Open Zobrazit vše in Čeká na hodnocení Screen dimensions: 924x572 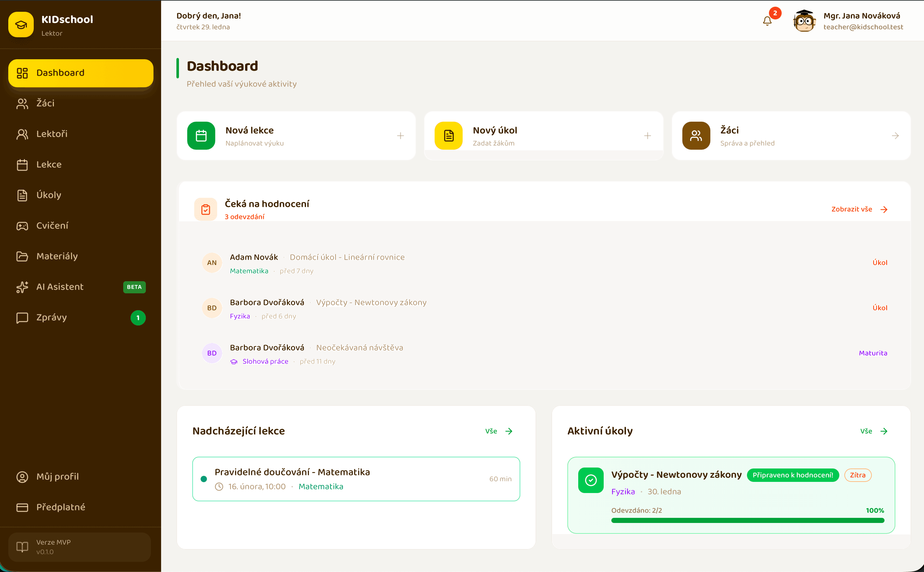858,209
